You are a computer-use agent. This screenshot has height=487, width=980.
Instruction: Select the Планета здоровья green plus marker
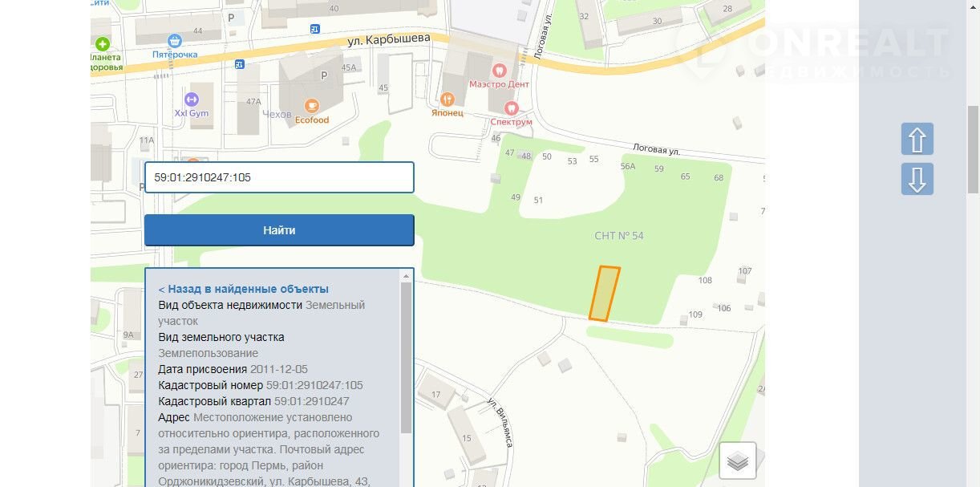(x=102, y=43)
